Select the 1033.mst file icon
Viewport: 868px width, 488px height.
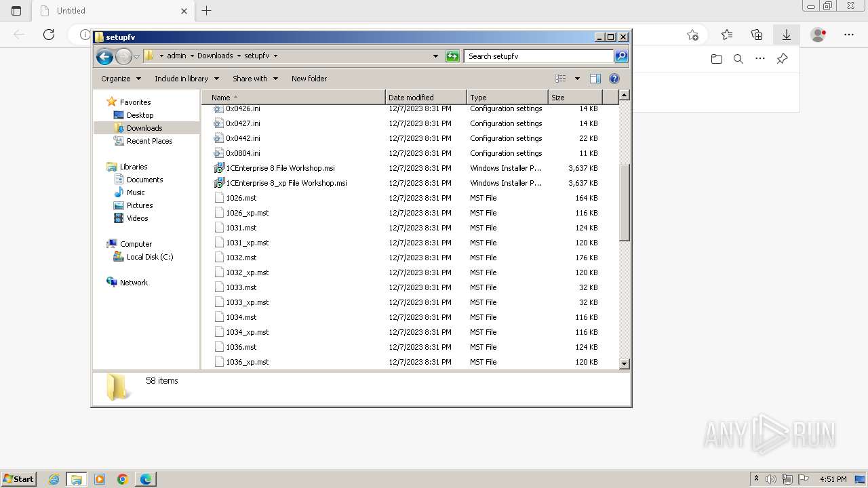click(218, 287)
